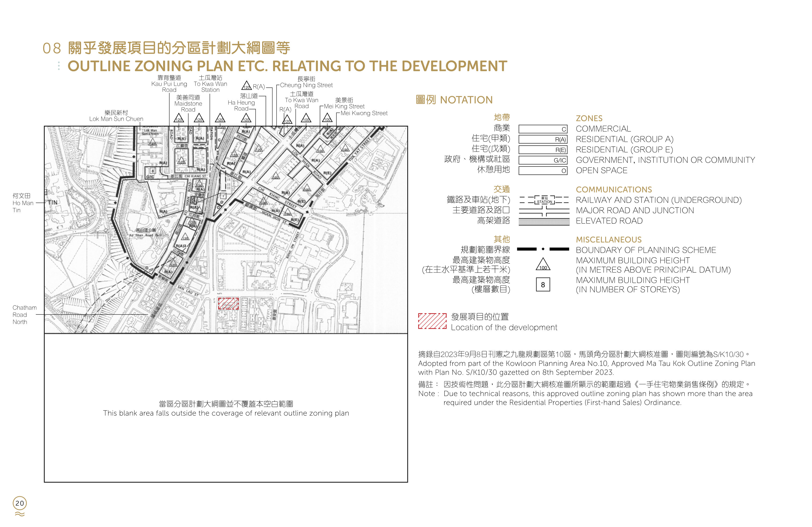Click the boxed number 8 storeys legend icon
The width and height of the screenshot is (812, 527).
(x=543, y=284)
